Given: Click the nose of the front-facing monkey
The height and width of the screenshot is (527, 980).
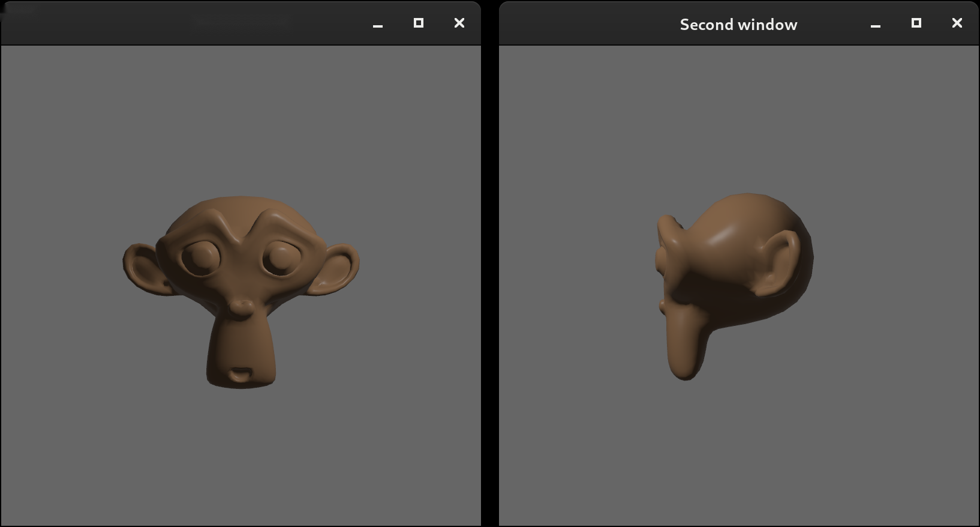Looking at the screenshot, I should click(x=241, y=309).
